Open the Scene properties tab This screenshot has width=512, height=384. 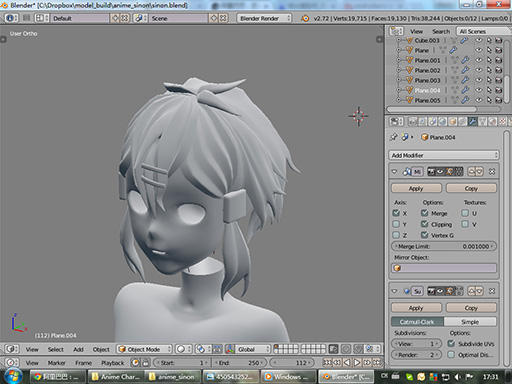tap(432, 122)
